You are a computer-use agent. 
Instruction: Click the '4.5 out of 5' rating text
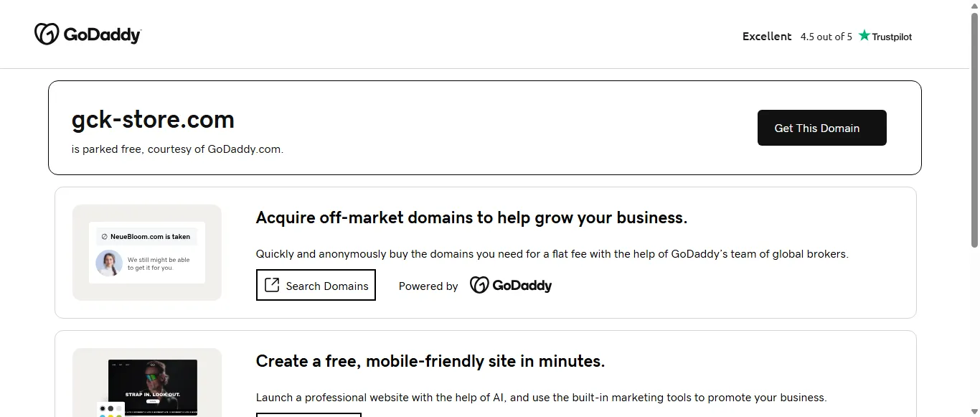pyautogui.click(x=826, y=37)
